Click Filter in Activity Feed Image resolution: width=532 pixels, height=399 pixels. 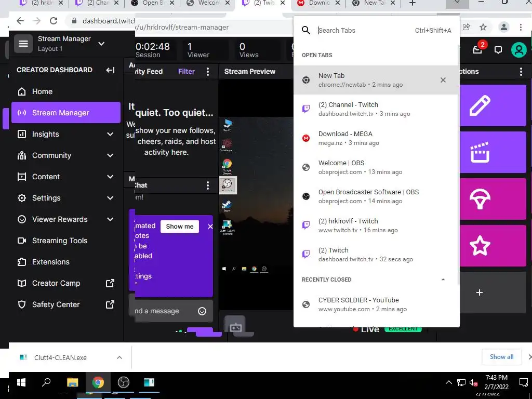click(x=187, y=72)
